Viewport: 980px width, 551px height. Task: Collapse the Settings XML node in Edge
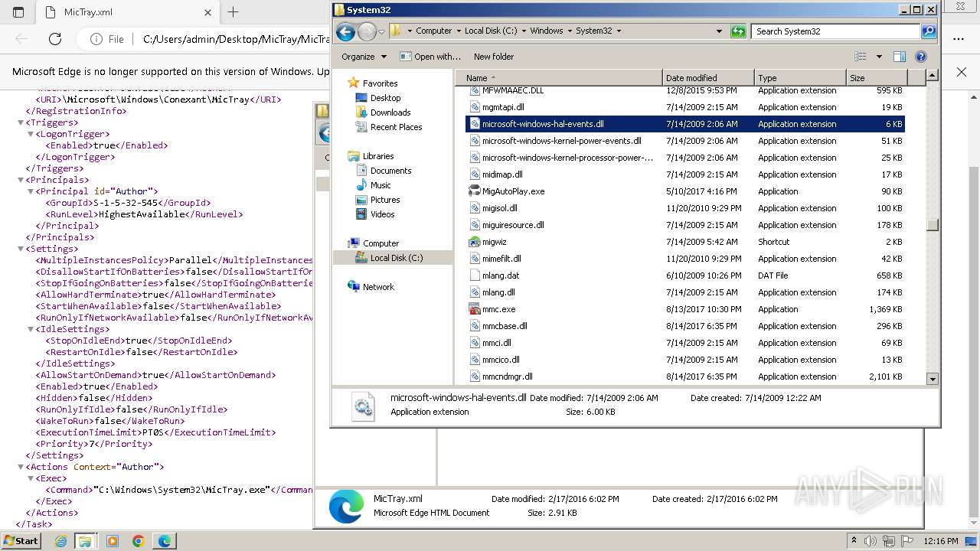[21, 249]
